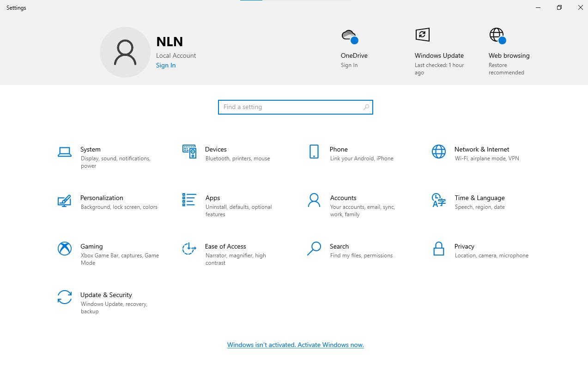
Task: Click the Web browsing globe icon
Action: point(497,36)
